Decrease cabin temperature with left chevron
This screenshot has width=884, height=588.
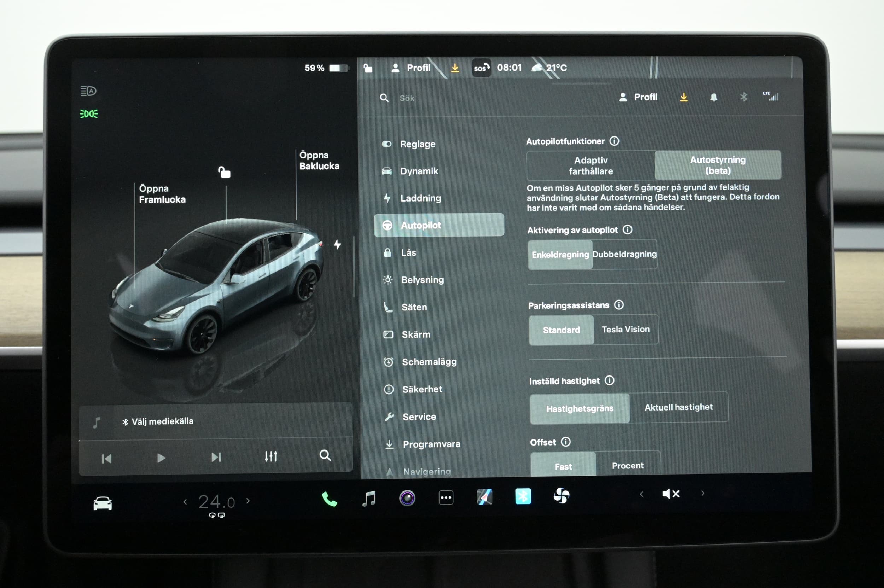185,502
